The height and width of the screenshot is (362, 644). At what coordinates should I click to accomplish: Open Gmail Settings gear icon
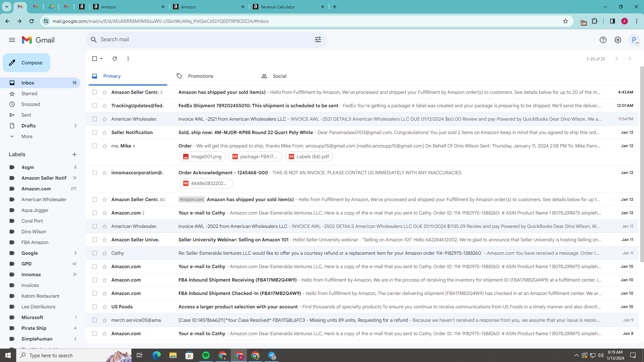[618, 40]
